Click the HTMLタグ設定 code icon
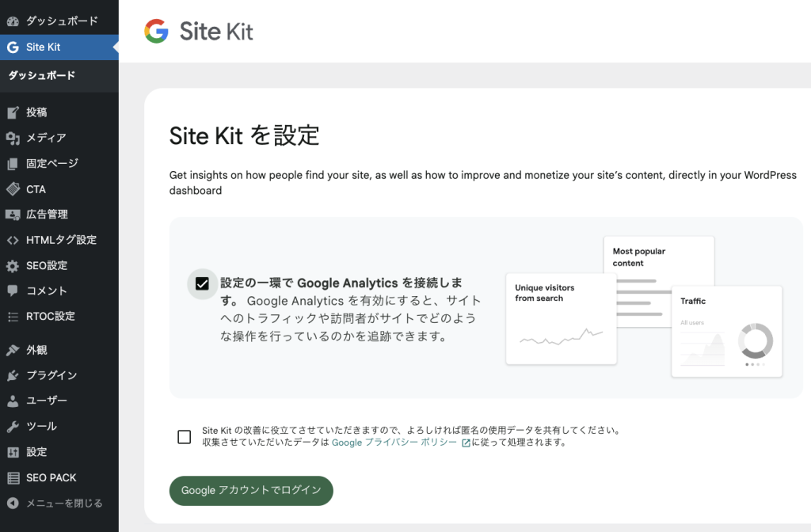811x532 pixels. (12, 239)
